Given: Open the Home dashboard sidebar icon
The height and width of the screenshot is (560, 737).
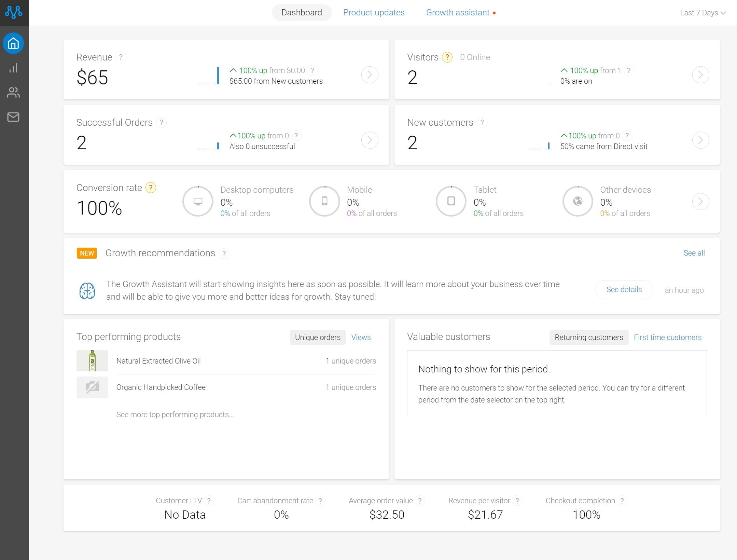Looking at the screenshot, I should pos(13,43).
